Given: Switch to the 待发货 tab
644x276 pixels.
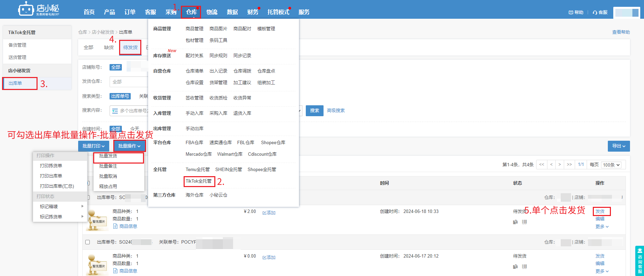Looking at the screenshot, I should [130, 47].
